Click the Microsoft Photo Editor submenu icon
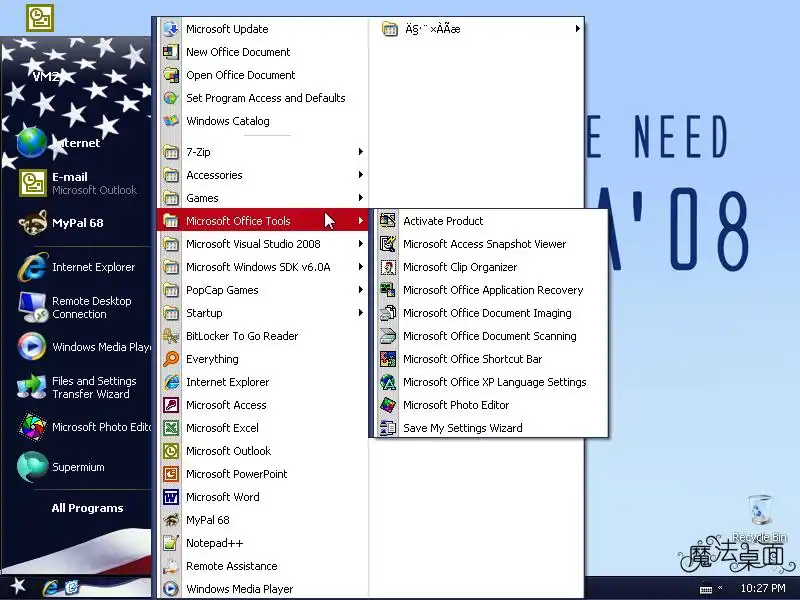This screenshot has width=800, height=600. point(388,405)
